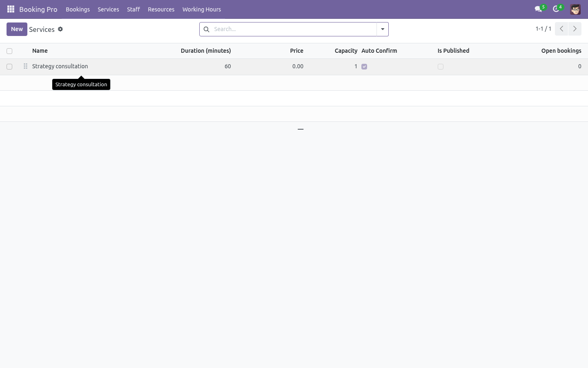Open the activities clock icon
The height and width of the screenshot is (368, 588).
pos(556,9)
